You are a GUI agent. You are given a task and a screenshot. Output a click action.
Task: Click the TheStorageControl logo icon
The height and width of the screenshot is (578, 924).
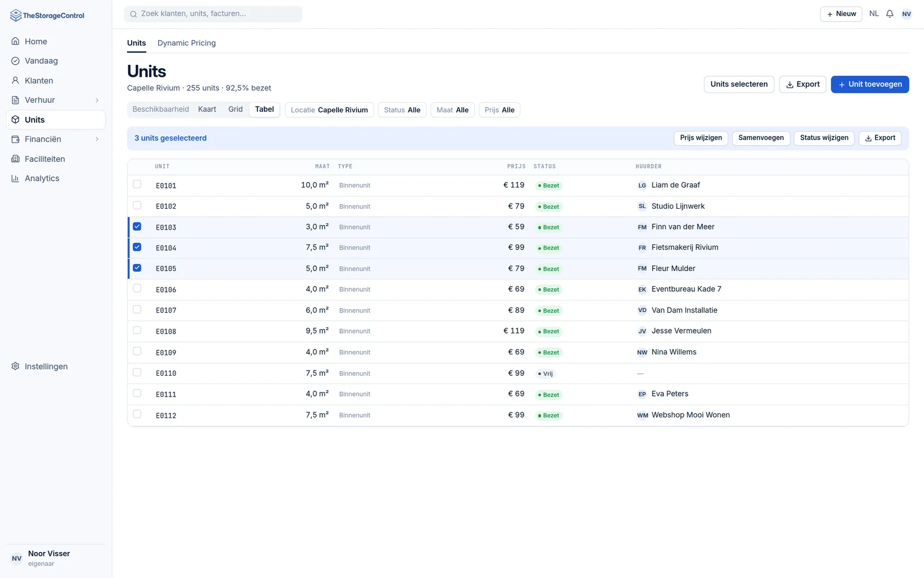(x=16, y=16)
